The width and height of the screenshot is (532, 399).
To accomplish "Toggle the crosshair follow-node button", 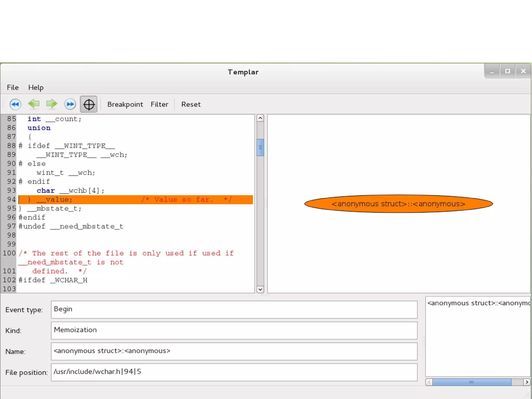I will point(89,104).
